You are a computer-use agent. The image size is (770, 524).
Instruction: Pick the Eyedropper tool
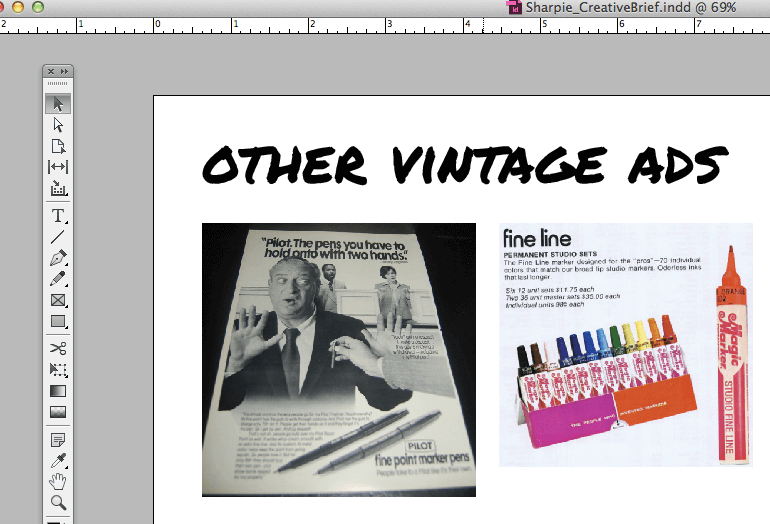pos(58,461)
